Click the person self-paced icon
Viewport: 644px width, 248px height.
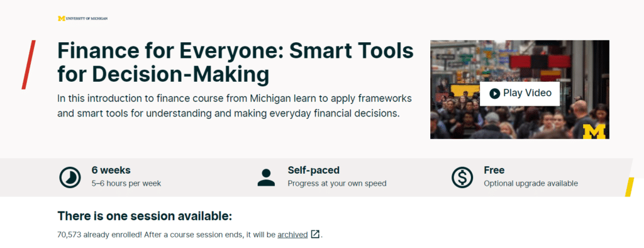click(266, 178)
